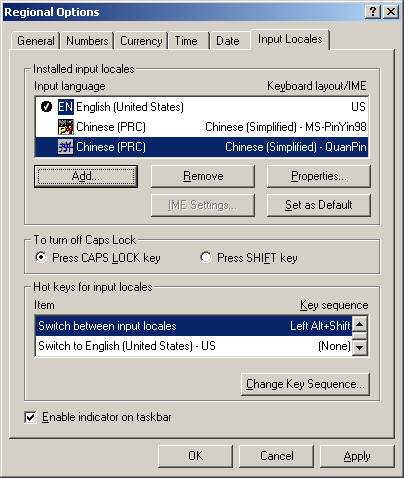Remove the selected input locale

coord(203,176)
